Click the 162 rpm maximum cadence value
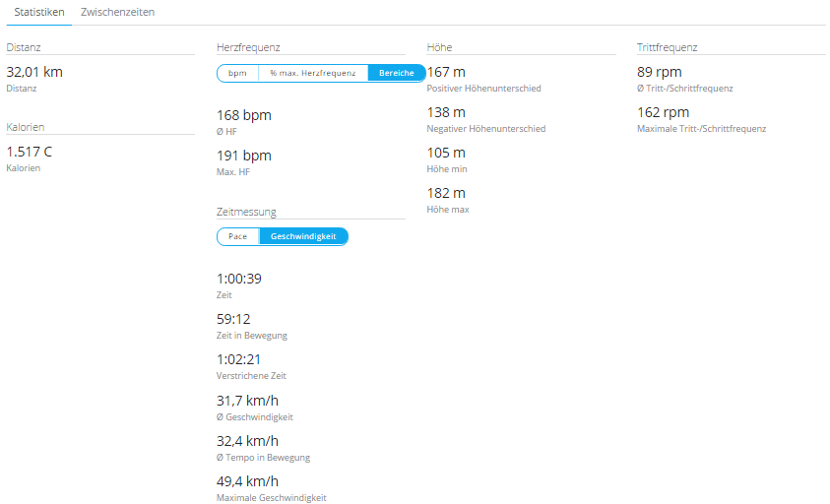The image size is (830, 504). click(663, 112)
